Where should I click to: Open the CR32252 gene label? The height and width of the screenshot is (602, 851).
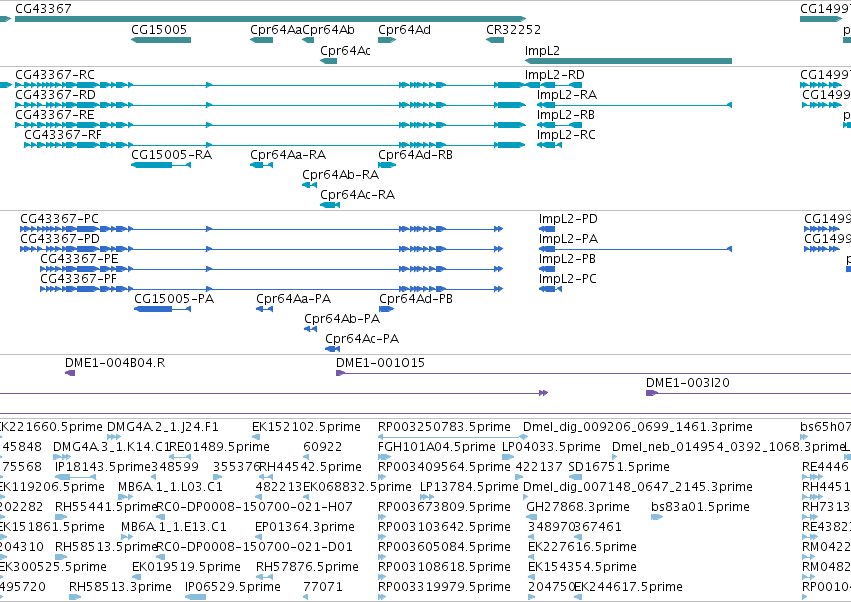click(513, 30)
